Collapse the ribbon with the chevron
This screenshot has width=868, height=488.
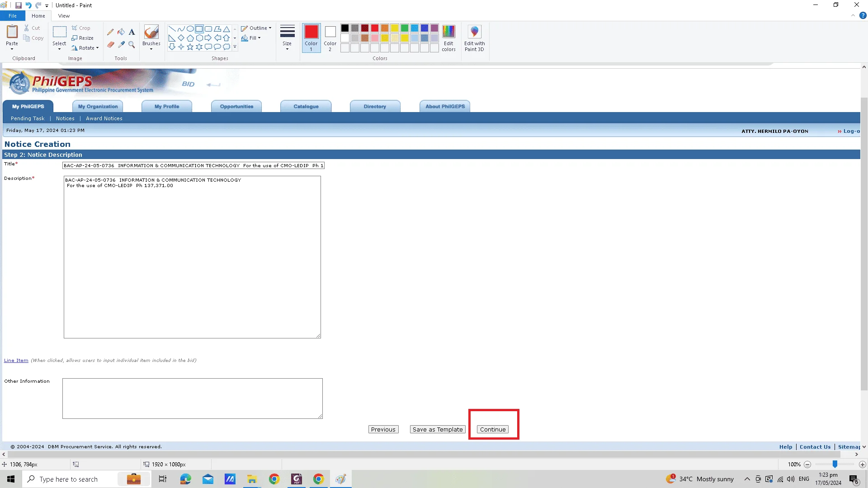pyautogui.click(x=853, y=15)
